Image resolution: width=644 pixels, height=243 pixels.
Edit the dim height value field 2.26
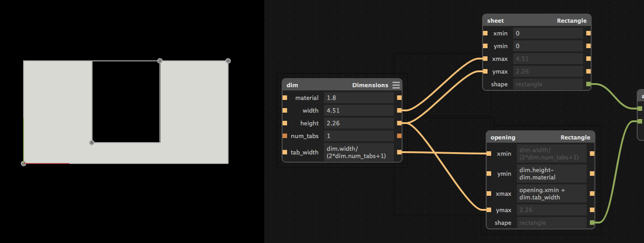(x=359, y=123)
